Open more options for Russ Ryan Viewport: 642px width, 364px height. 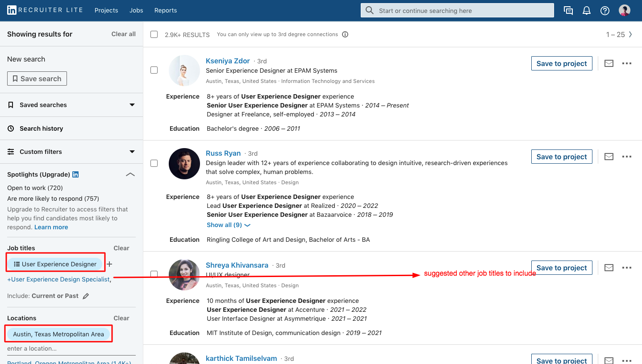click(627, 157)
